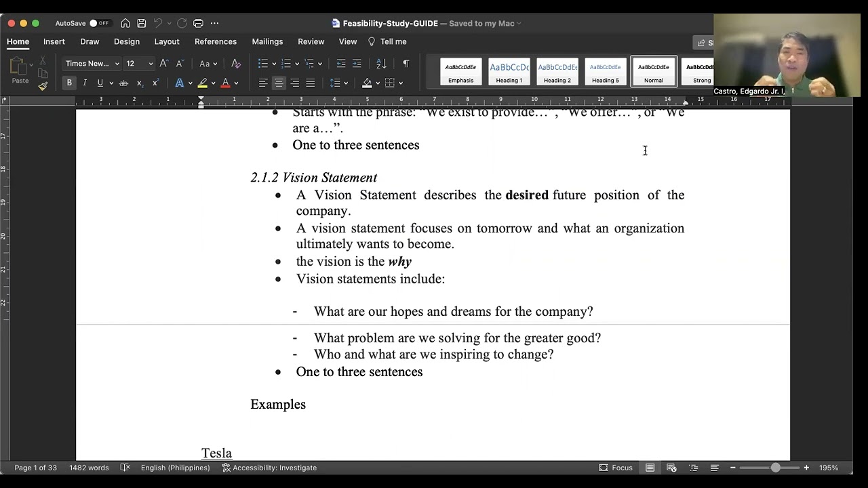
Task: Open the Home icon in title bar
Action: point(125,23)
